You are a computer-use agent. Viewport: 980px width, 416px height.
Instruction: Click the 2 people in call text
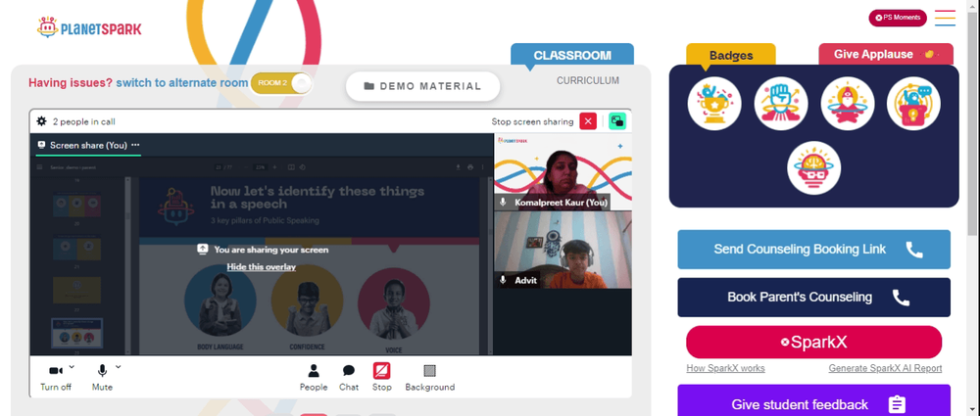coord(83,121)
